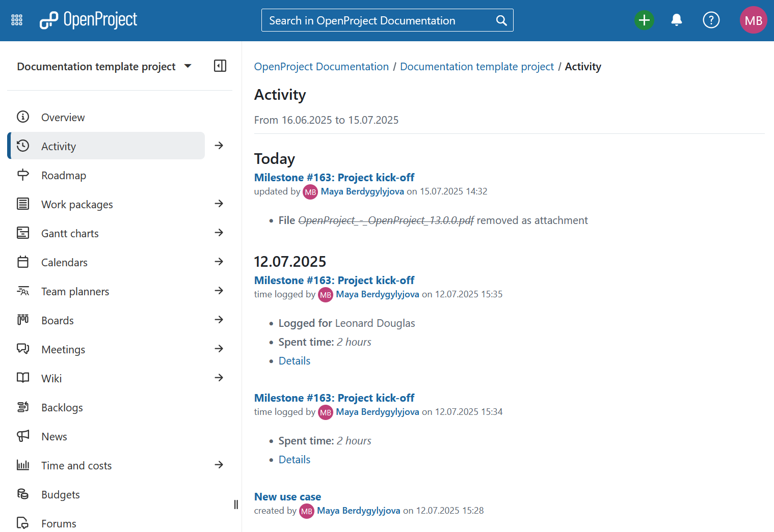Expand the Wiki submenu arrow
Screen dimensions: 774x532
pyautogui.click(x=219, y=378)
